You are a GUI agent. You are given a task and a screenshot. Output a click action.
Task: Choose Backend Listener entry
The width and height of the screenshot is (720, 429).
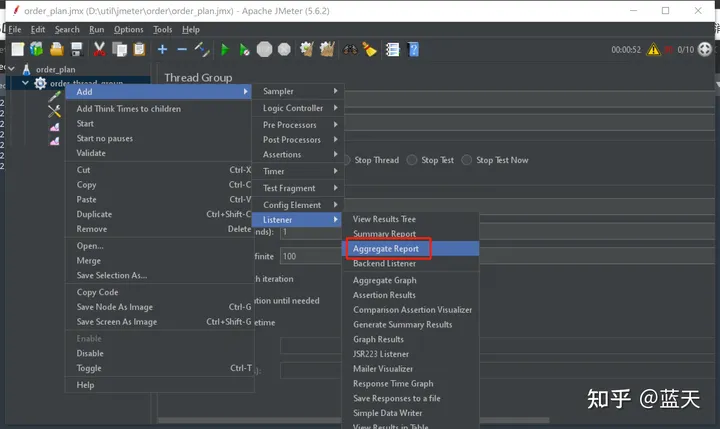pyautogui.click(x=411, y=263)
